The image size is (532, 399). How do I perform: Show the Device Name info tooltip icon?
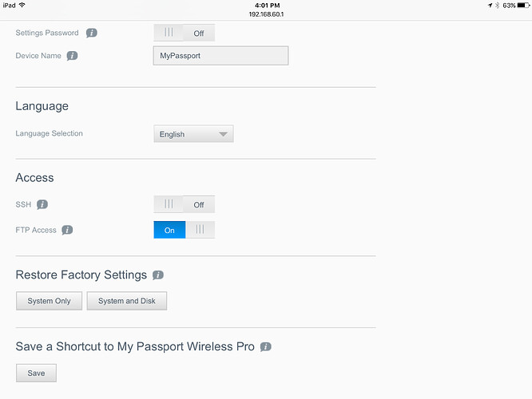pyautogui.click(x=72, y=56)
